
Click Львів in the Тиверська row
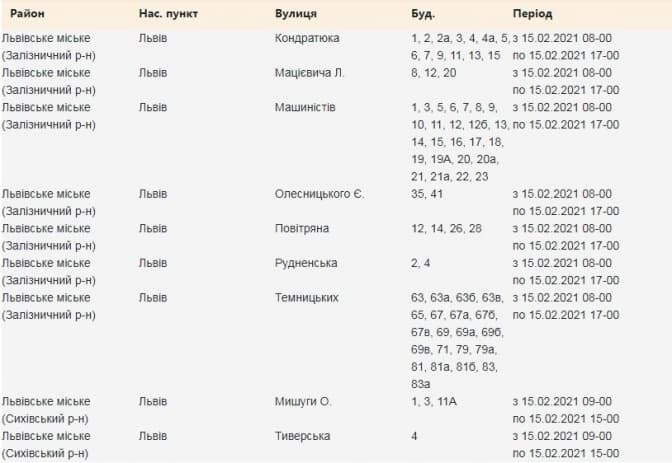(x=153, y=436)
